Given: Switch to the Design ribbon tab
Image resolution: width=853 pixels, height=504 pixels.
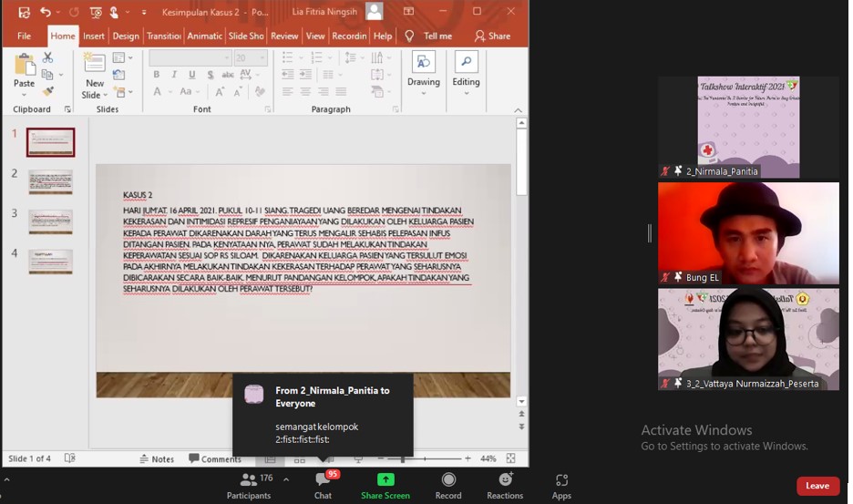Looking at the screenshot, I should (126, 36).
